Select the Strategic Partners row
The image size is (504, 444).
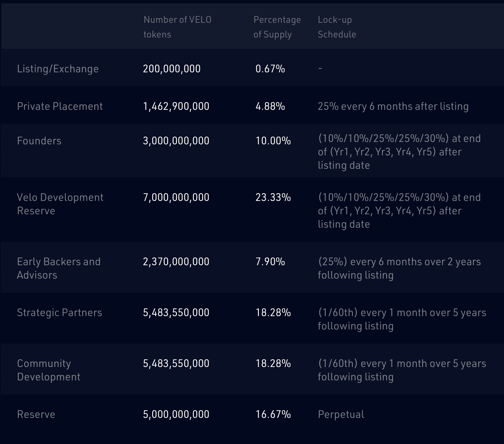pos(60,312)
